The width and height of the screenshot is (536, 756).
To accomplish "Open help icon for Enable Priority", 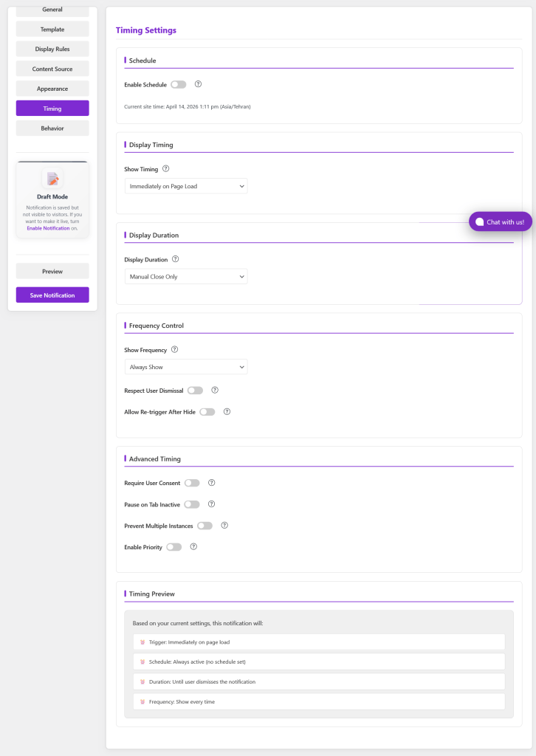I will tap(193, 546).
